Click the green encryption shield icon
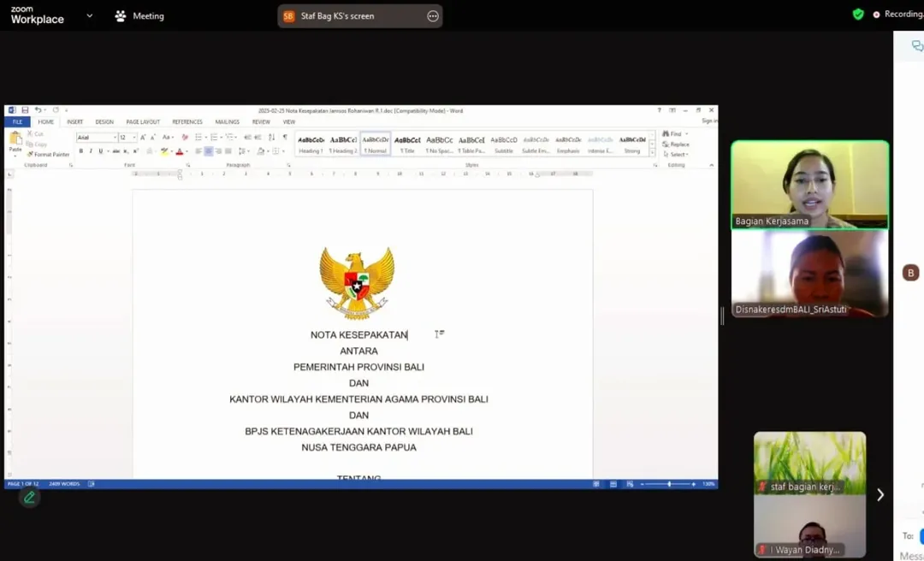Screen dimensions: 924x561 (858, 15)
